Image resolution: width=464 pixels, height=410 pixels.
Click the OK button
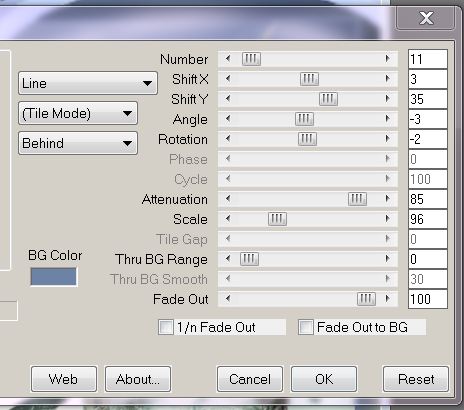tap(324, 379)
